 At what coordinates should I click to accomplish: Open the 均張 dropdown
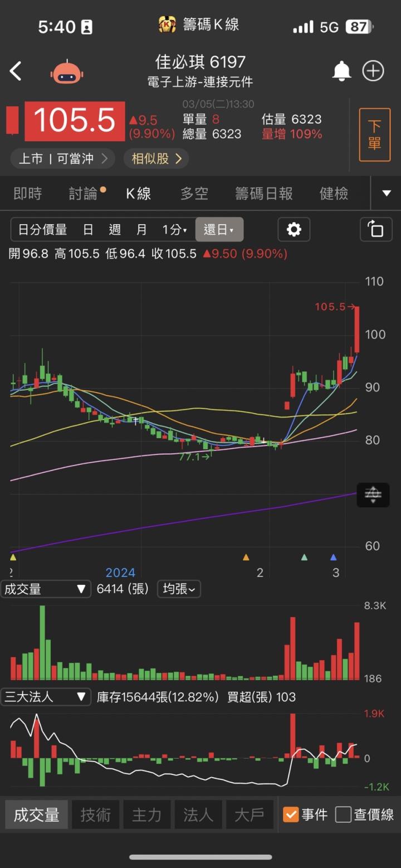click(x=179, y=589)
